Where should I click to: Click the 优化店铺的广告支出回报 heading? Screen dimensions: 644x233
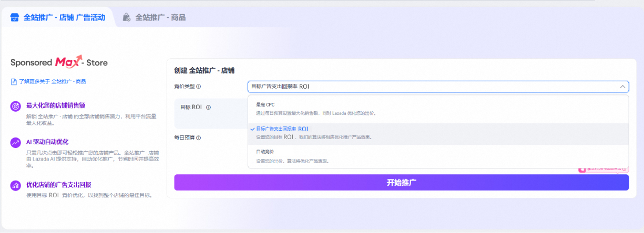pyautogui.click(x=59, y=185)
